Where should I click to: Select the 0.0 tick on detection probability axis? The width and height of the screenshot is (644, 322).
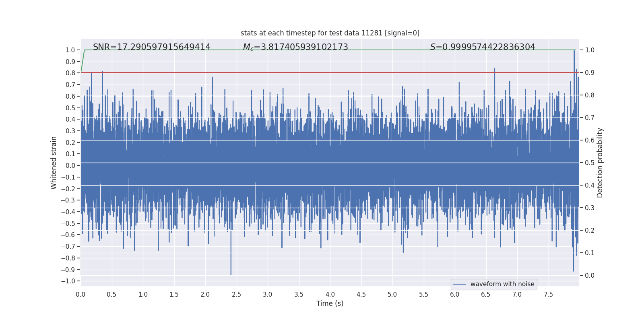[x=590, y=275]
